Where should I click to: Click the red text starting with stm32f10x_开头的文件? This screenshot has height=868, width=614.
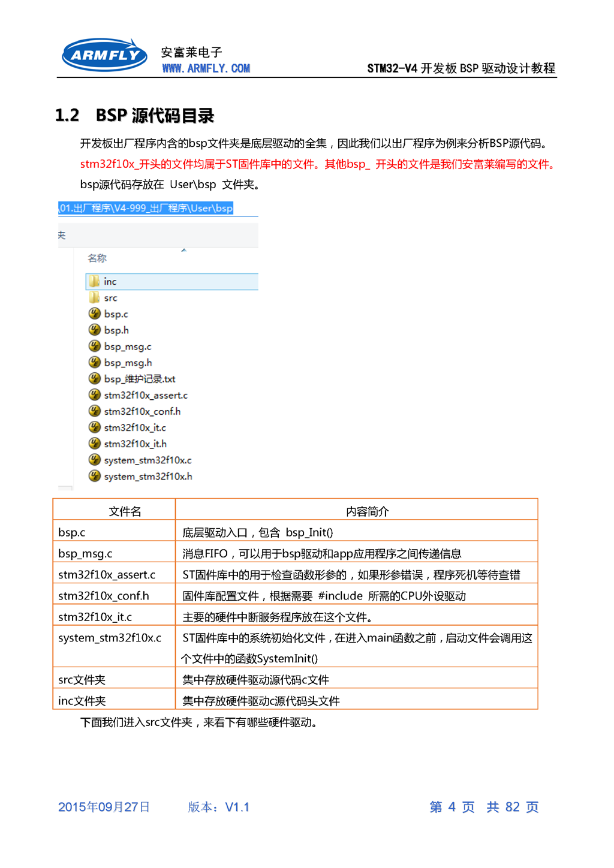[x=318, y=164]
